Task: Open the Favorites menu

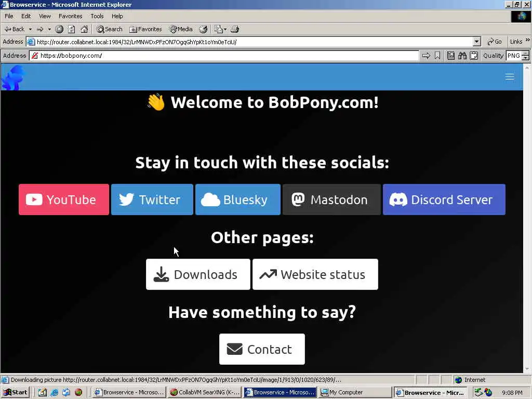Action: [x=70, y=16]
